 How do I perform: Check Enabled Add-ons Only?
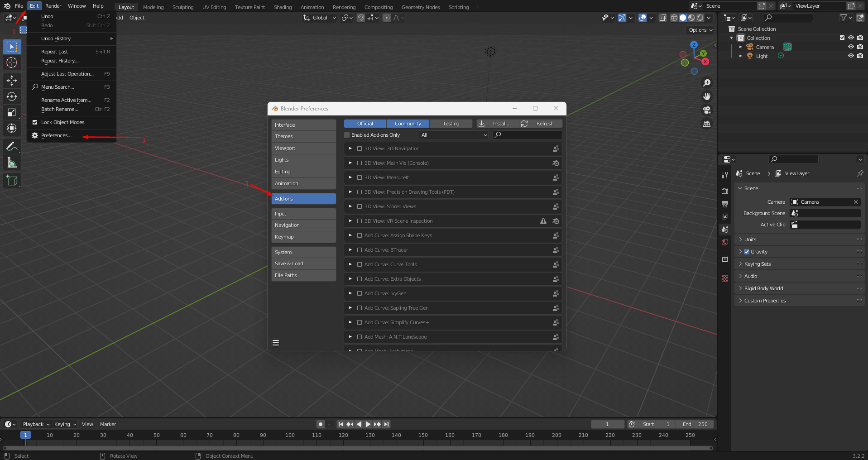[x=347, y=135]
